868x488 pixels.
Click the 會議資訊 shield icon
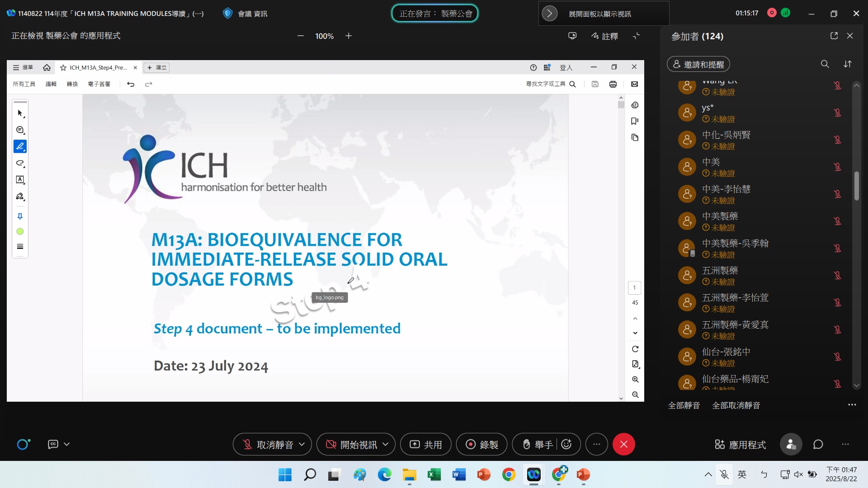tap(228, 14)
